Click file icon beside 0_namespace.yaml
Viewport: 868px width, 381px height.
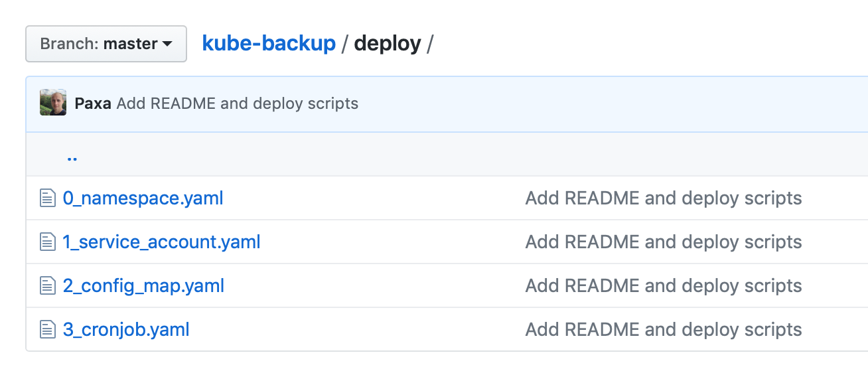coord(47,198)
